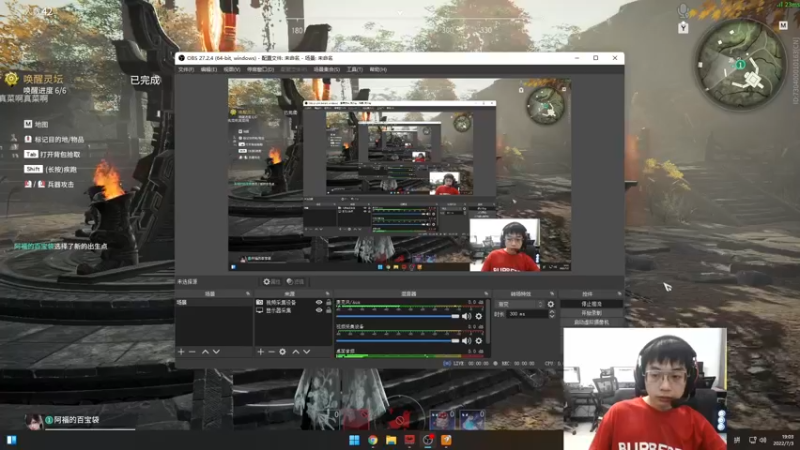The width and height of the screenshot is (800, 450).
Task: Adjust volume slider of first mixer channel
Action: pyautogui.click(x=398, y=316)
